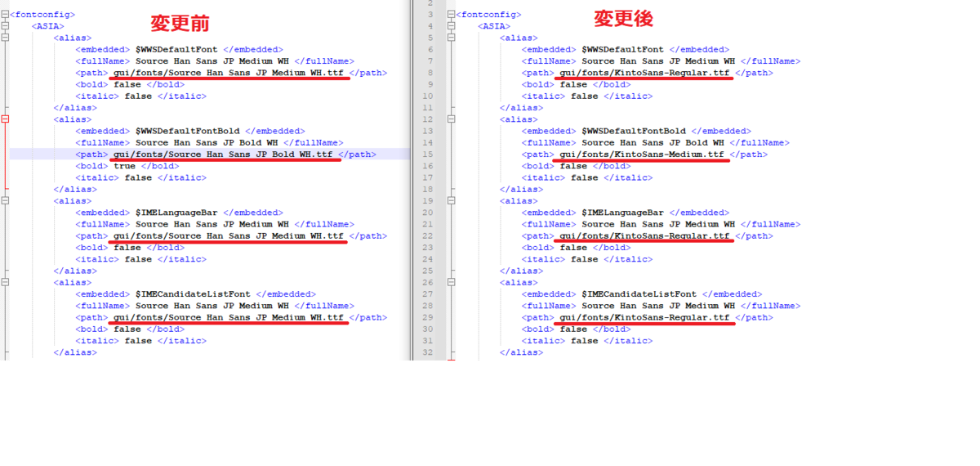Click 'Source Han Sans JP Medium WH' on line 7

tap(658, 61)
